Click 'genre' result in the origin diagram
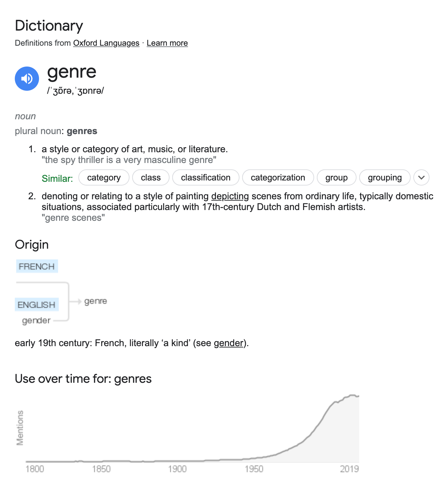The width and height of the screenshot is (448, 494). pyautogui.click(x=96, y=301)
